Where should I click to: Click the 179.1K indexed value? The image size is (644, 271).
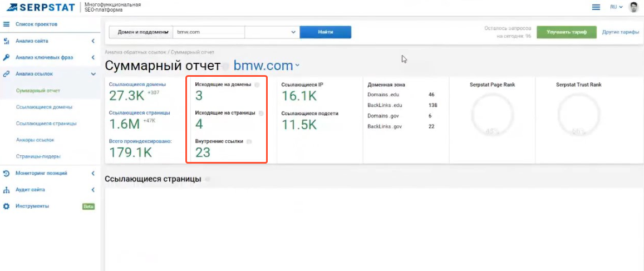click(131, 152)
